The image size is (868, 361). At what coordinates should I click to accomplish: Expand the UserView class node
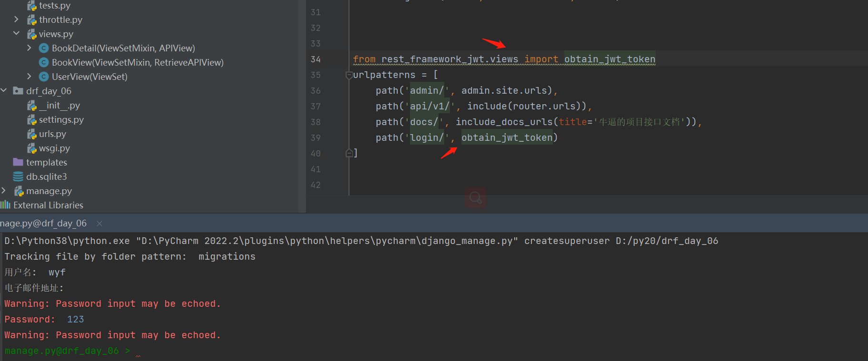click(29, 76)
